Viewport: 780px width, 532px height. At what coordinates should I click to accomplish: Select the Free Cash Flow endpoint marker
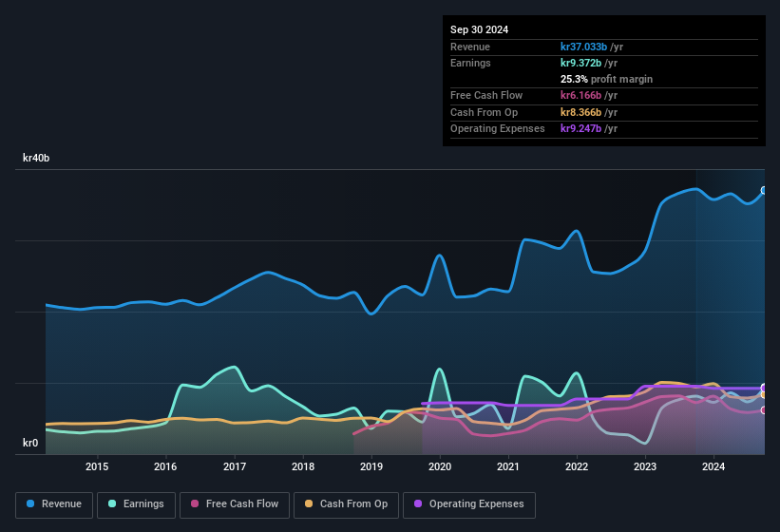[x=764, y=410]
